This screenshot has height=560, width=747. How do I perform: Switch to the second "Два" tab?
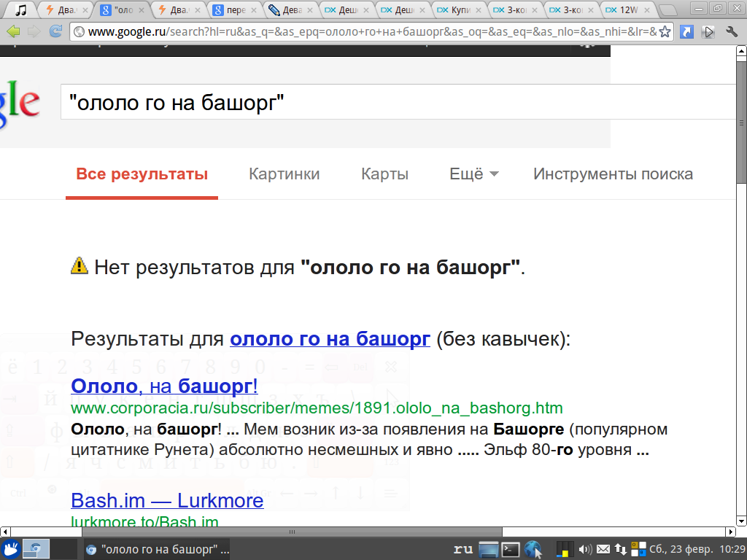tap(179, 9)
